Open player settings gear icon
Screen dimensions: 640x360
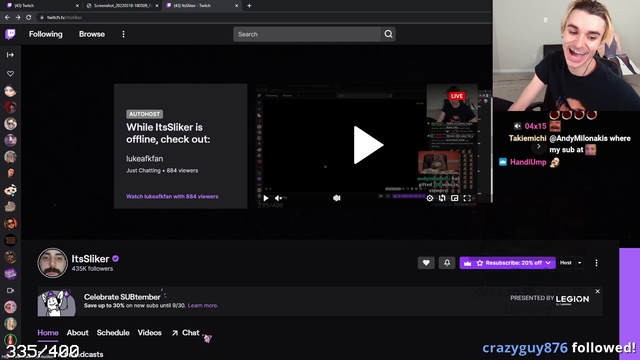(430, 198)
